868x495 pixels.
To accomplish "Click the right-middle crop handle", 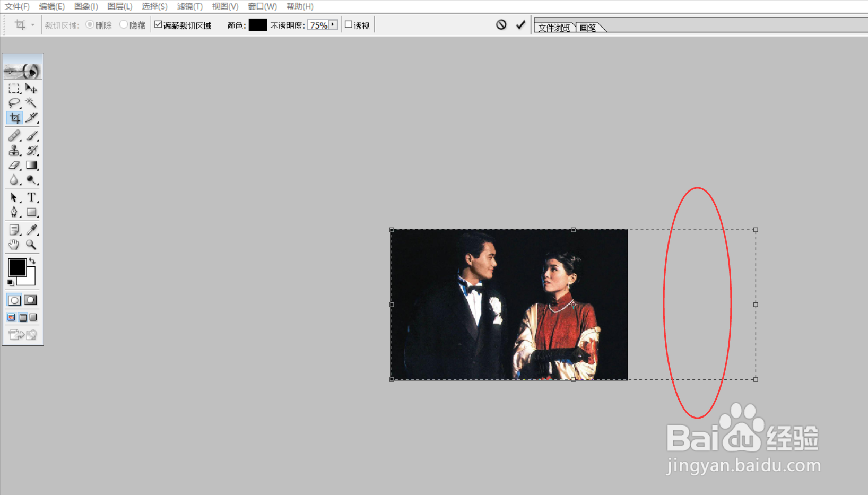I will pyautogui.click(x=756, y=305).
